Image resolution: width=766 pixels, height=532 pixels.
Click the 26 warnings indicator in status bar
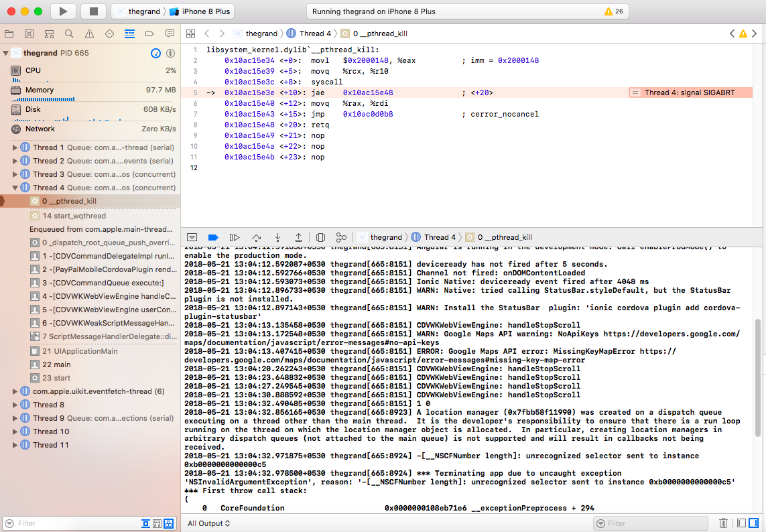coord(614,11)
